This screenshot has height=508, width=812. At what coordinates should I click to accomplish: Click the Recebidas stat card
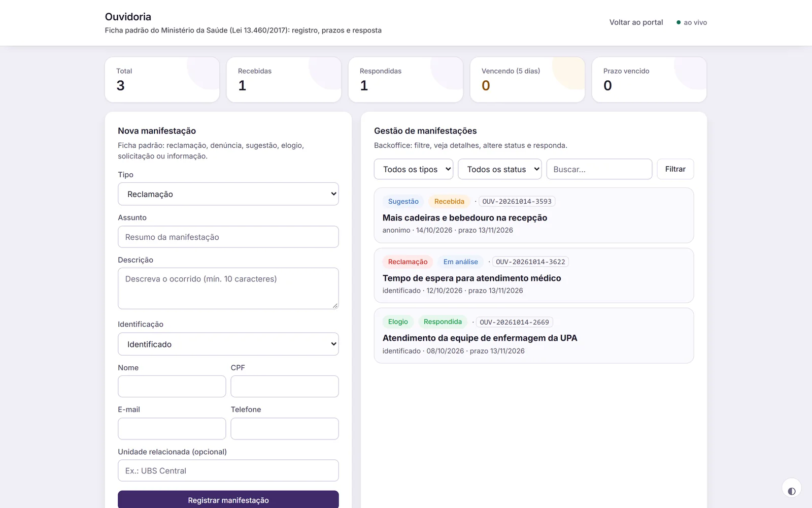[284, 79]
